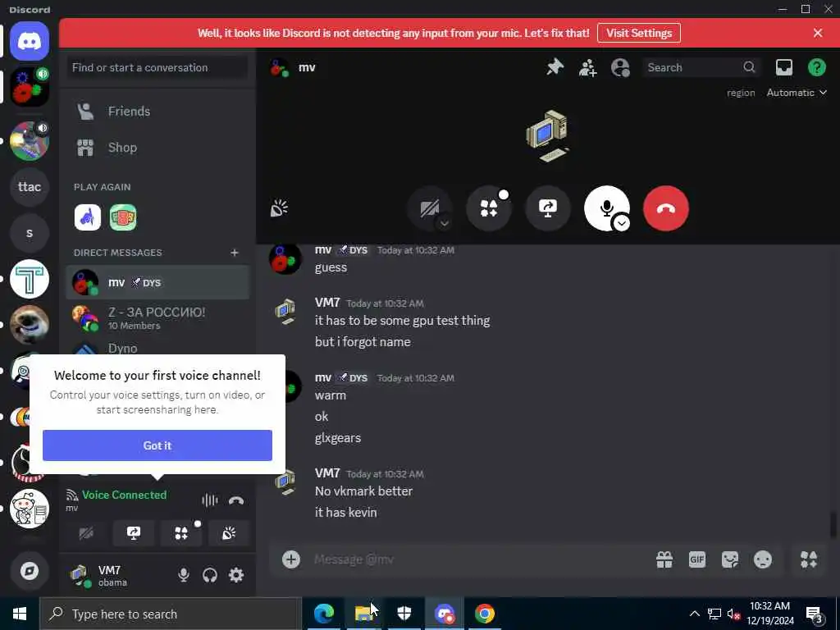This screenshot has height=630, width=840.
Task: Click Find or start a conversation field
Action: [157, 67]
